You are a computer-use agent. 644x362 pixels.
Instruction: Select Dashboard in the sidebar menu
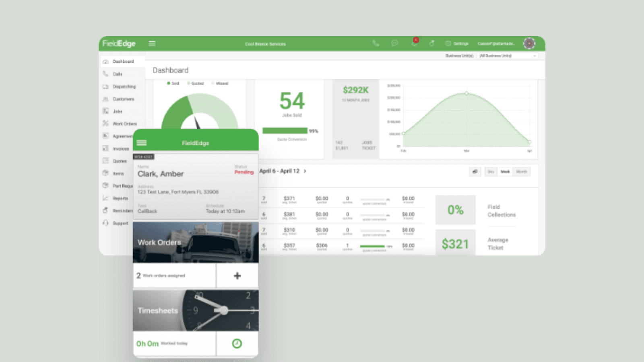123,62
